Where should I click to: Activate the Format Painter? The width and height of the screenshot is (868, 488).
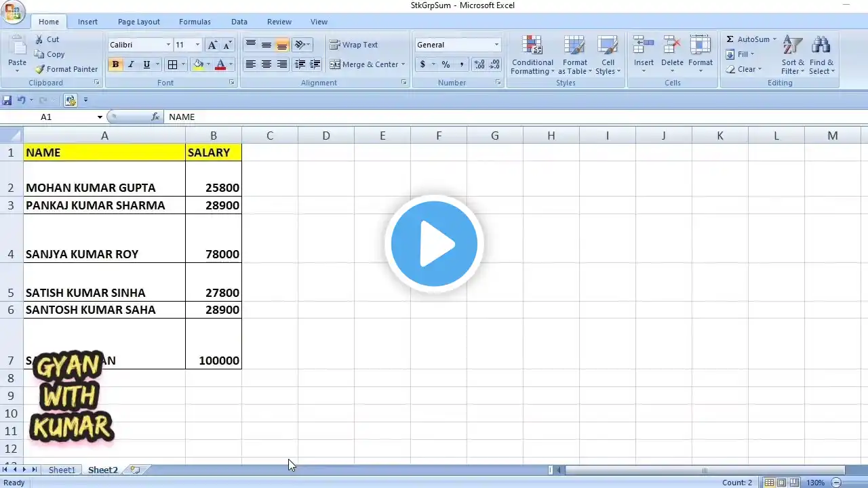(66, 69)
